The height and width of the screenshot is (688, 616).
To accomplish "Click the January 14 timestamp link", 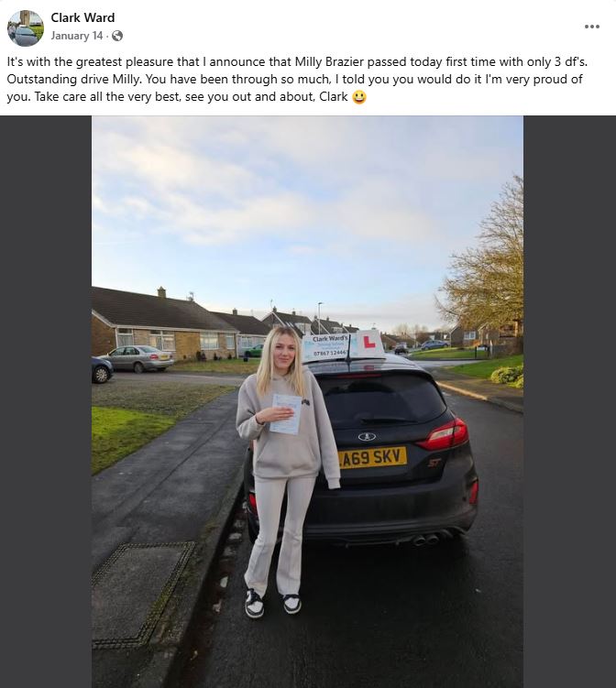I will pyautogui.click(x=77, y=36).
